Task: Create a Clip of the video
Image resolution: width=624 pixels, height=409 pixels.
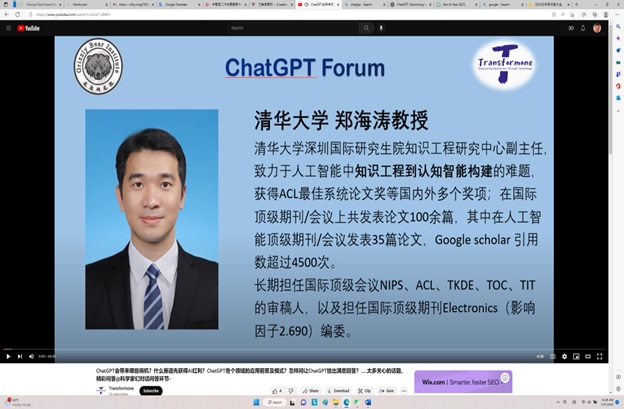Action: 364,391
